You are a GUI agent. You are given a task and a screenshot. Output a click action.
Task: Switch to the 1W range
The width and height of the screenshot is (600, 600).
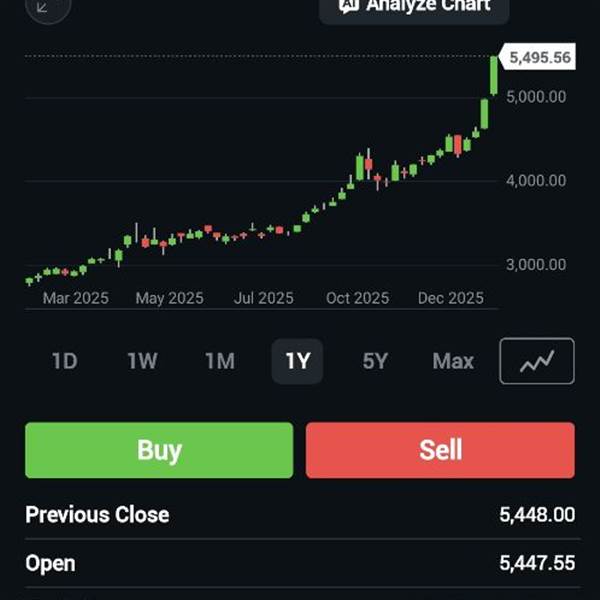point(142,361)
